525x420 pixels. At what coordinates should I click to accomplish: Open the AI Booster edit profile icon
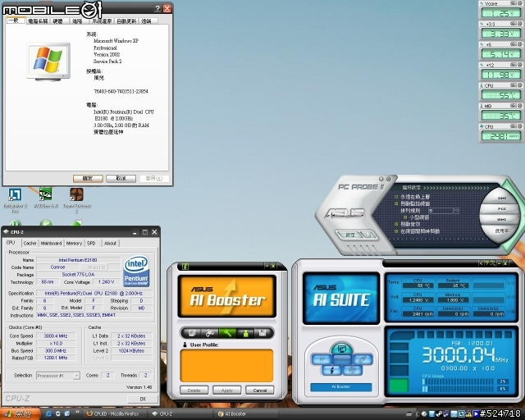tap(193, 333)
